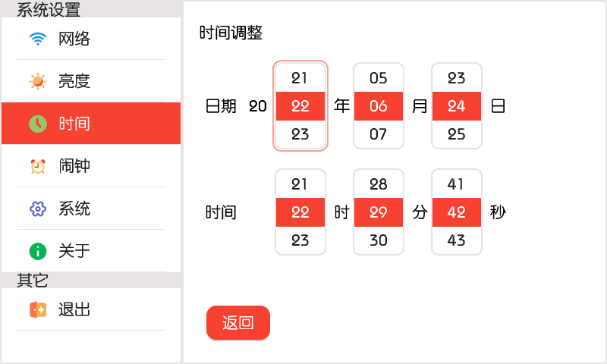Choose month 07 in month picker
The height and width of the screenshot is (364, 607).
378,134
